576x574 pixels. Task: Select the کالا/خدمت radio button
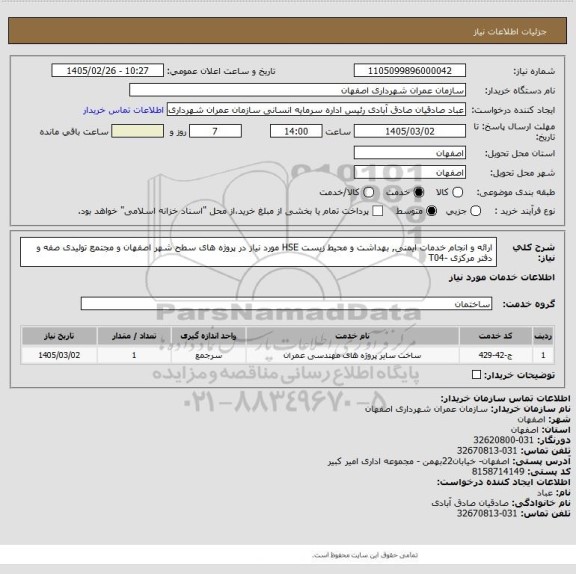coord(368,192)
